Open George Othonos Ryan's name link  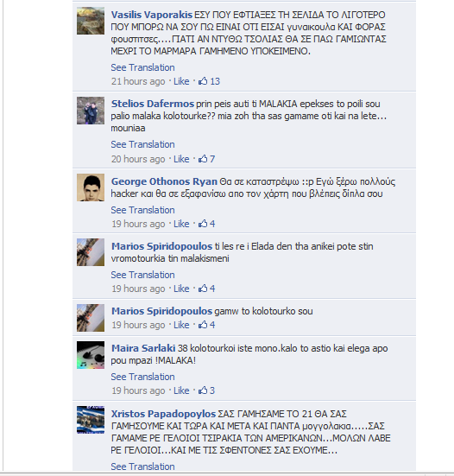pos(164,181)
